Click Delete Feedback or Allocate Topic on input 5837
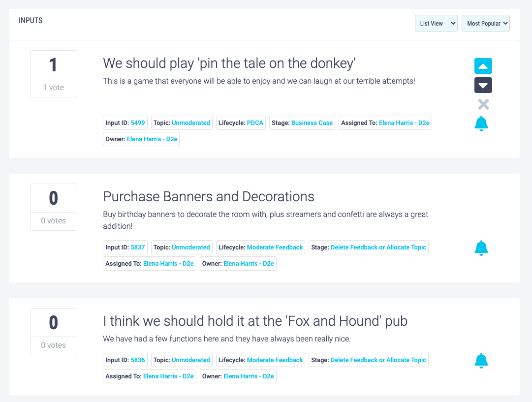Screen dimensions: 532x402 click(x=378, y=247)
